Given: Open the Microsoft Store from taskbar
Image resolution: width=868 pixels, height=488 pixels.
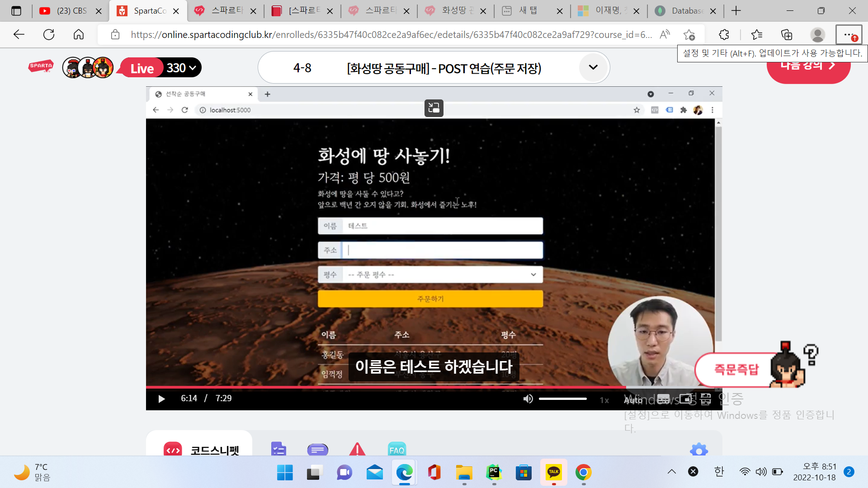Looking at the screenshot, I should click(524, 473).
